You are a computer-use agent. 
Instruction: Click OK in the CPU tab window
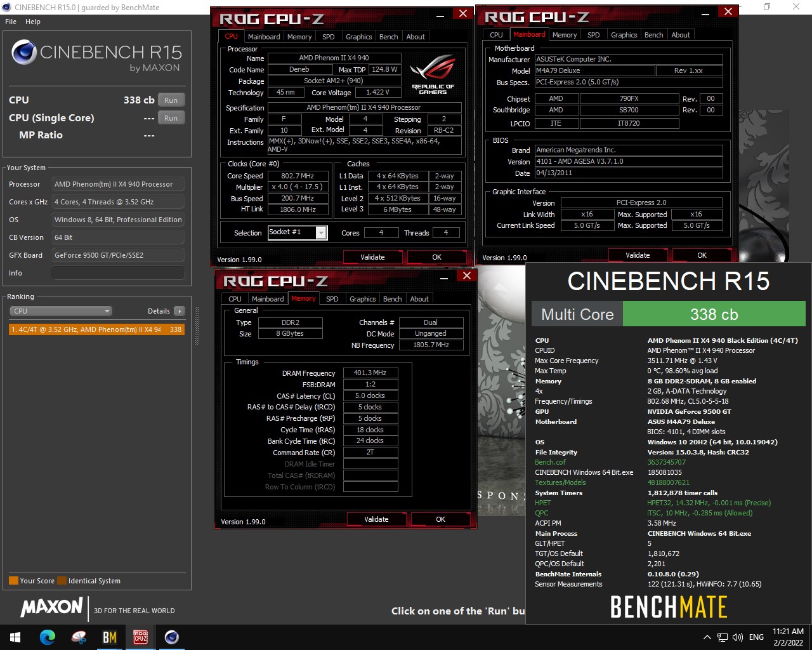[x=437, y=257]
